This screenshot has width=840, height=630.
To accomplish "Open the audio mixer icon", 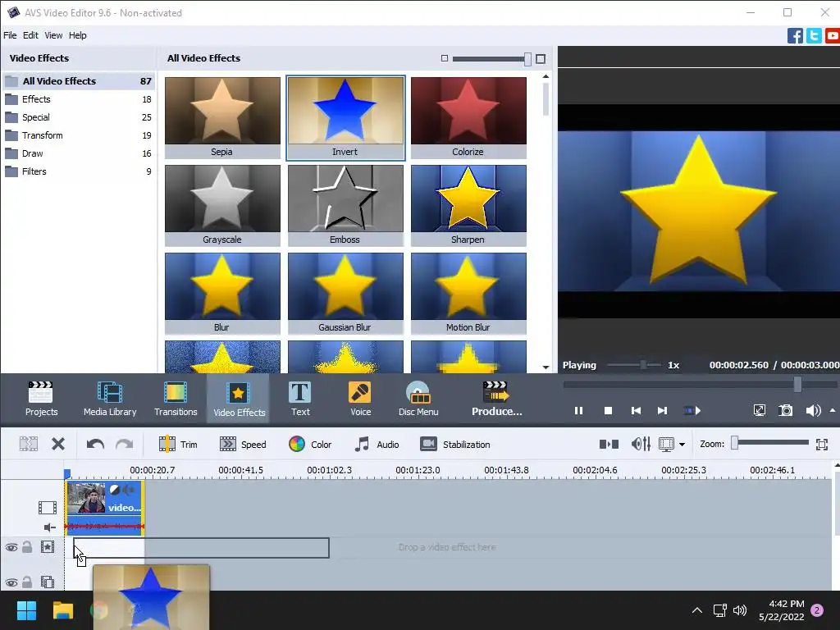I will (641, 444).
